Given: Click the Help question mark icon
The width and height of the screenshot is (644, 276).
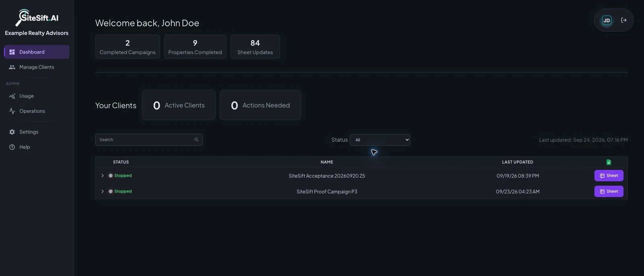Looking at the screenshot, I should (12, 147).
